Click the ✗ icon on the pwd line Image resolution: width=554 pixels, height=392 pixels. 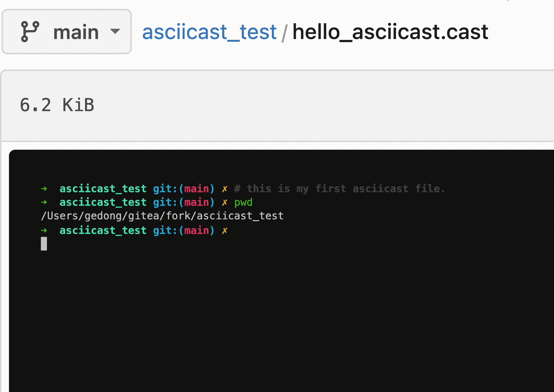[225, 202]
